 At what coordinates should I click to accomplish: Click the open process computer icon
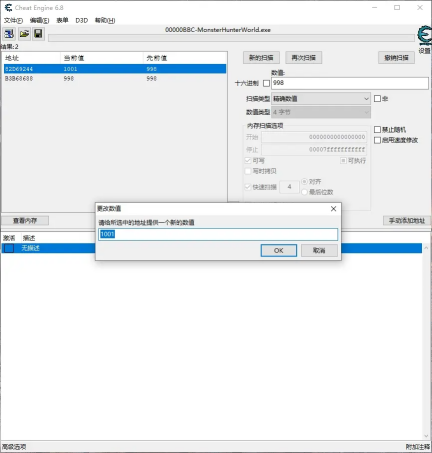9,34
